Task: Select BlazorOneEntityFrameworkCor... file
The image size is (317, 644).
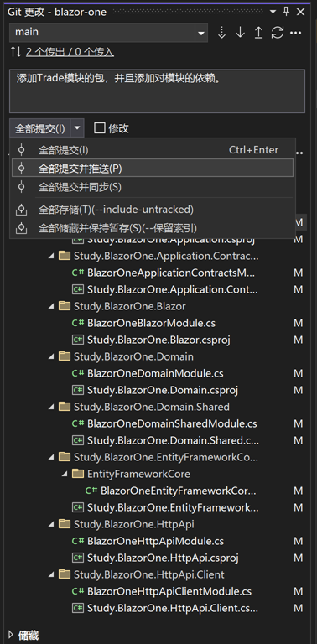Action: 179,491
